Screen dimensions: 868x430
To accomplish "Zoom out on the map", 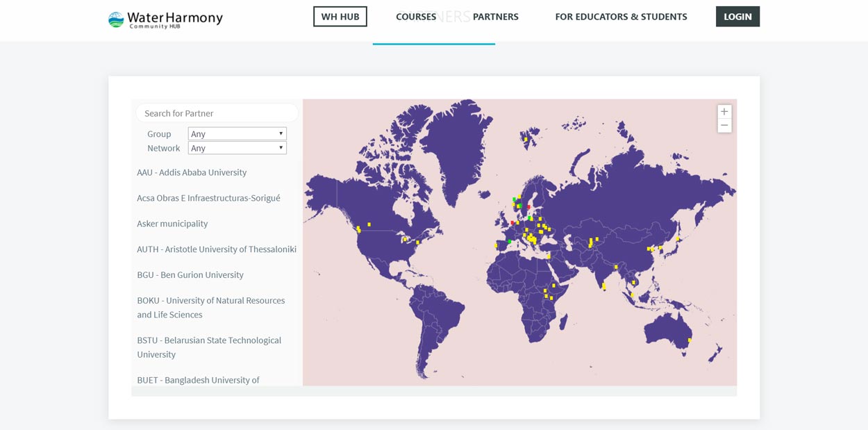I will click(x=724, y=126).
